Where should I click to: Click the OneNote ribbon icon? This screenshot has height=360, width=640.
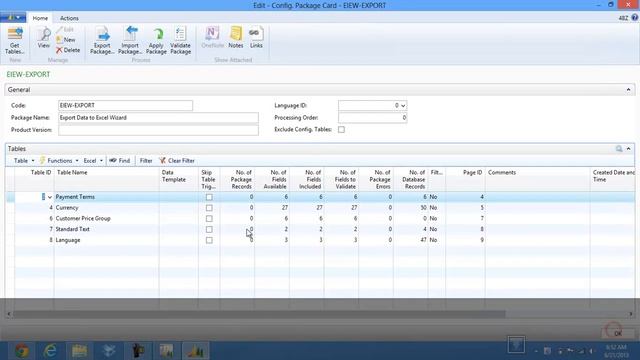point(213,38)
